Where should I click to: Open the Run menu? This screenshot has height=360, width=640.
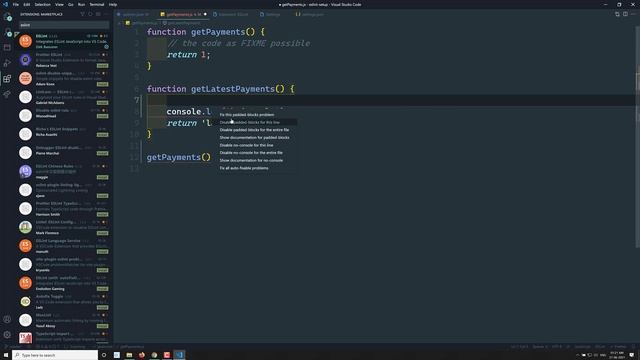pyautogui.click(x=81, y=4)
